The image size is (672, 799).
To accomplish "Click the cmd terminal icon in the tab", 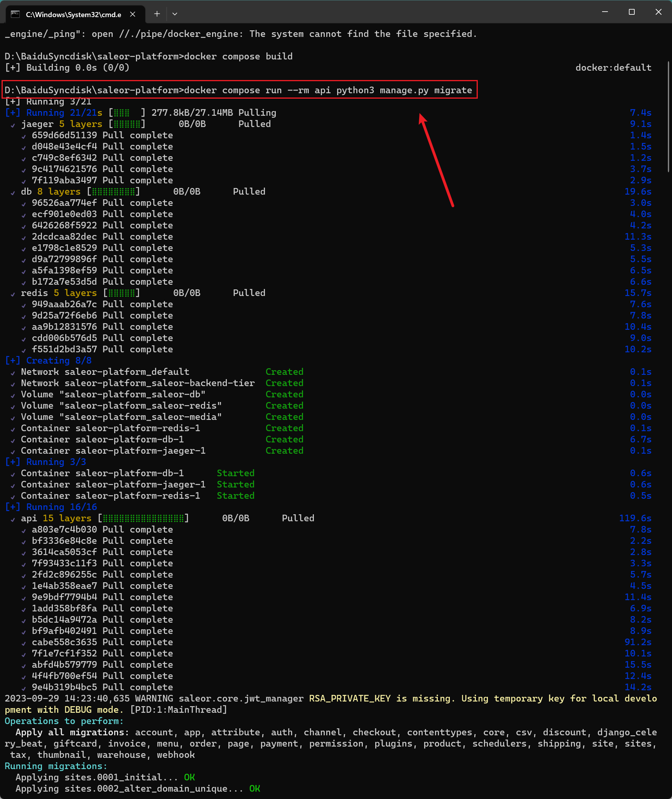I will tap(15, 14).
